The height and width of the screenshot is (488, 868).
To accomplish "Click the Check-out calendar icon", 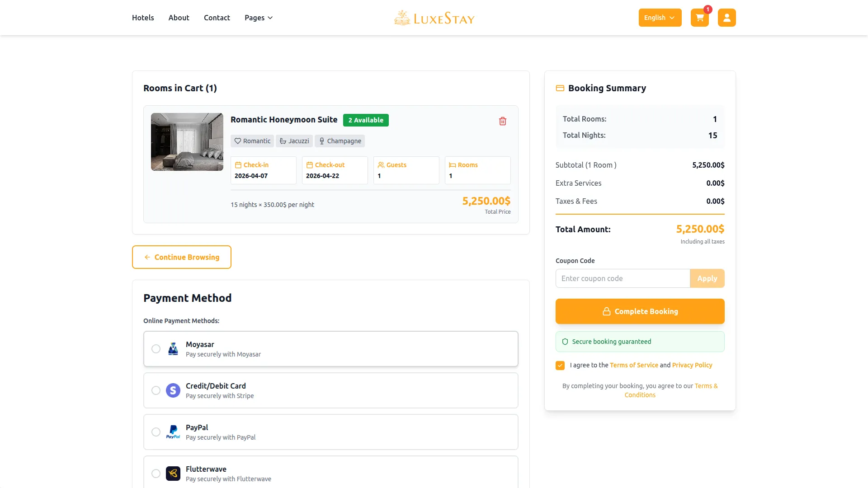I will coord(309,165).
